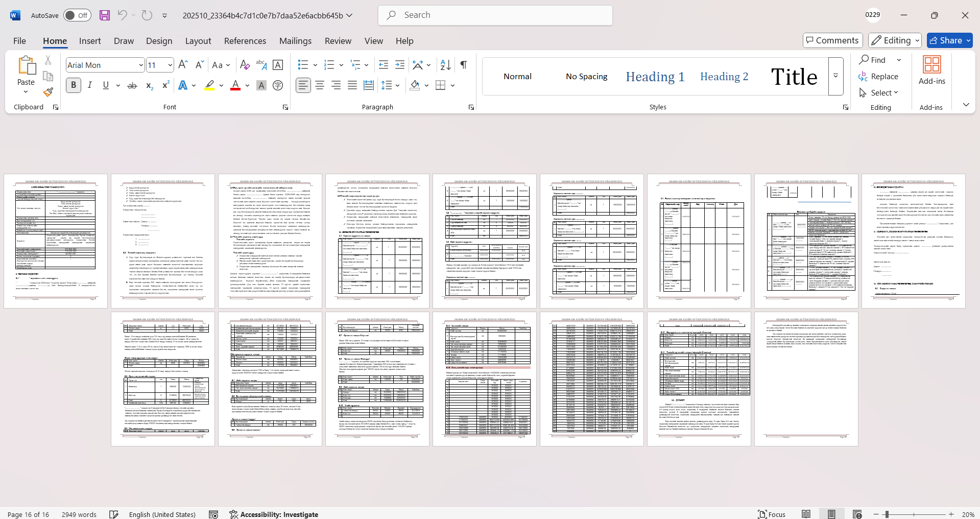Click the Share button
Viewport: 980px width, 519px height.
click(x=949, y=40)
